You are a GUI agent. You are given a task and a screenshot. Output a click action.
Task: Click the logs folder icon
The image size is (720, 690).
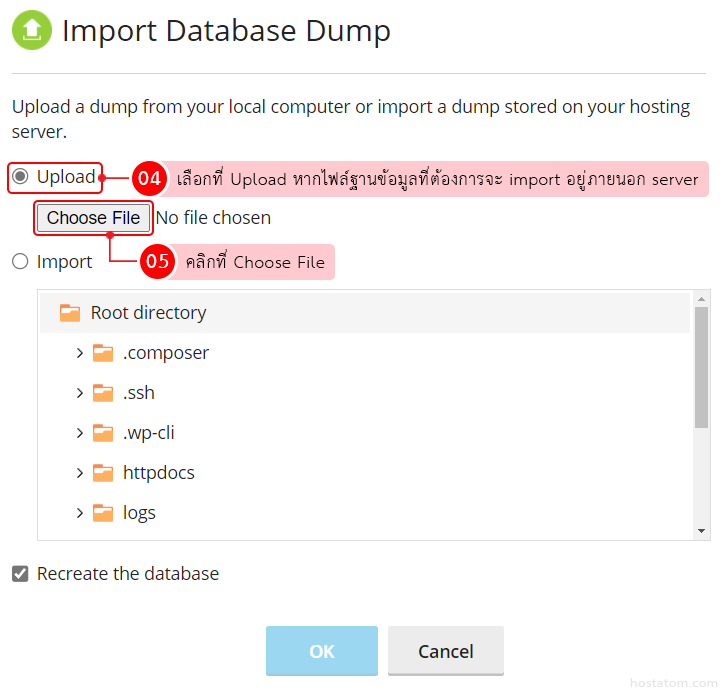(103, 513)
